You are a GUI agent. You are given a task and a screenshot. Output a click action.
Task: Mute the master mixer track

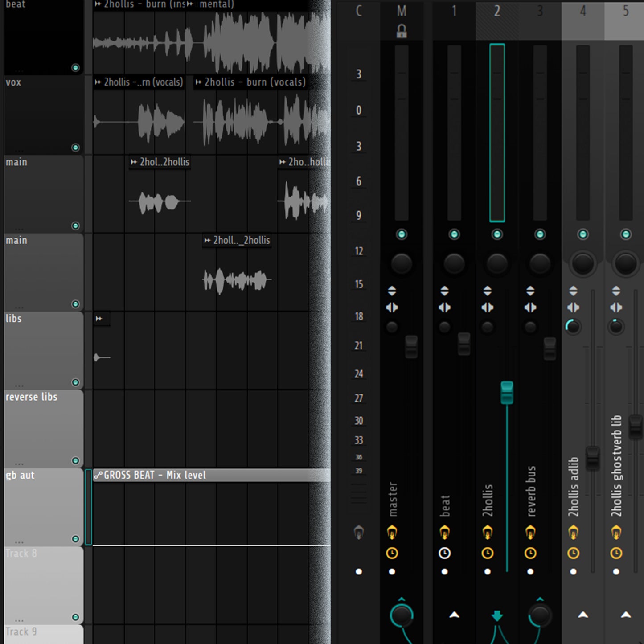coord(402,234)
